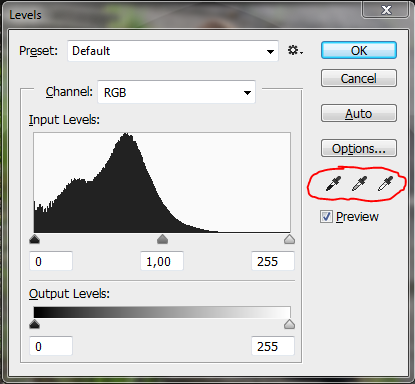
Task: Toggle the Preview checkbox
Action: tap(326, 217)
